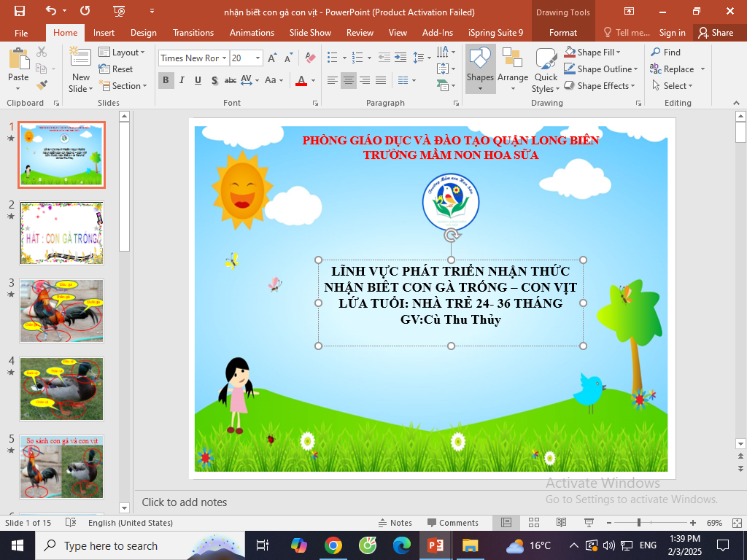This screenshot has height=560, width=747.
Task: Open the Animations tab
Action: [x=252, y=33]
